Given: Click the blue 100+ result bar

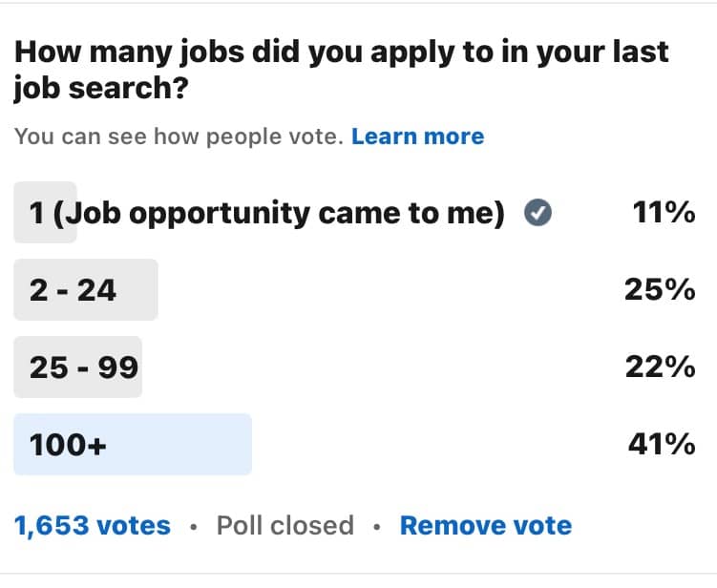Looking at the screenshot, I should pyautogui.click(x=133, y=445).
